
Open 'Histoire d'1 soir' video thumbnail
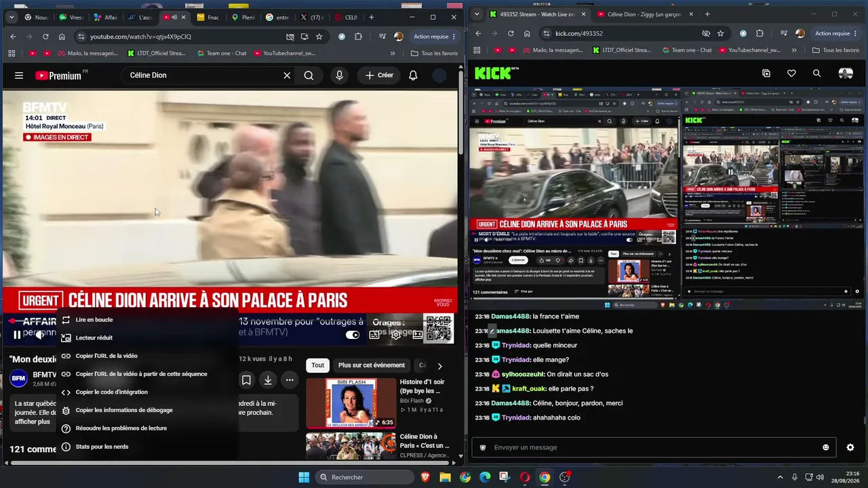click(351, 403)
